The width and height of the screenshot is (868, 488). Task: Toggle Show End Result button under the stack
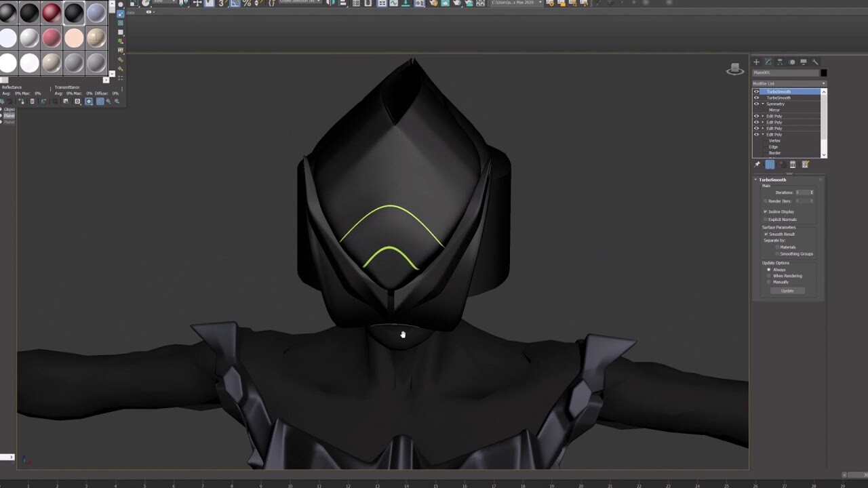pos(770,165)
